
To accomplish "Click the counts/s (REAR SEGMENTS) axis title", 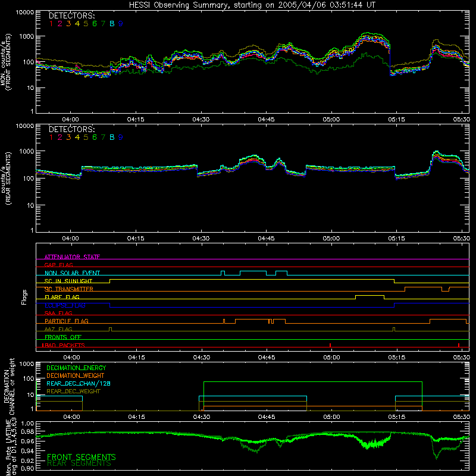I will pos(6,178).
